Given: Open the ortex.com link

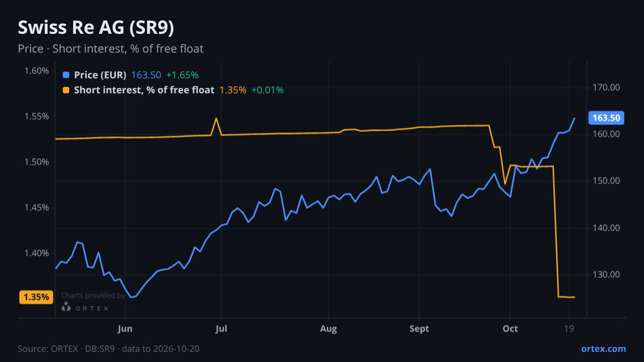Looking at the screenshot, I should (603, 349).
